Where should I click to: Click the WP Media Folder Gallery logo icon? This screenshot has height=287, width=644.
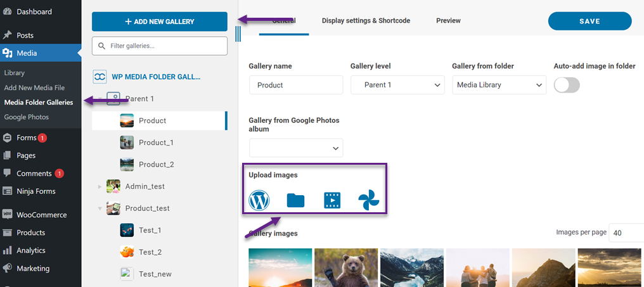point(100,77)
